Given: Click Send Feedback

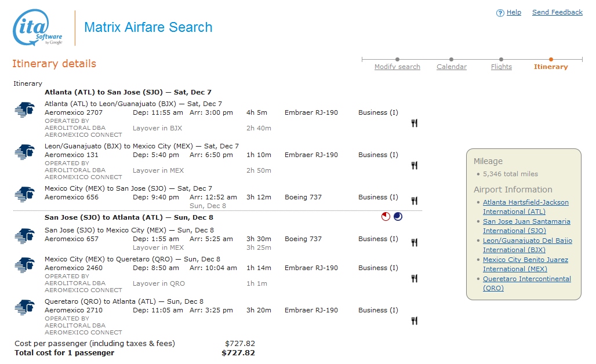Looking at the screenshot, I should click(x=557, y=12).
